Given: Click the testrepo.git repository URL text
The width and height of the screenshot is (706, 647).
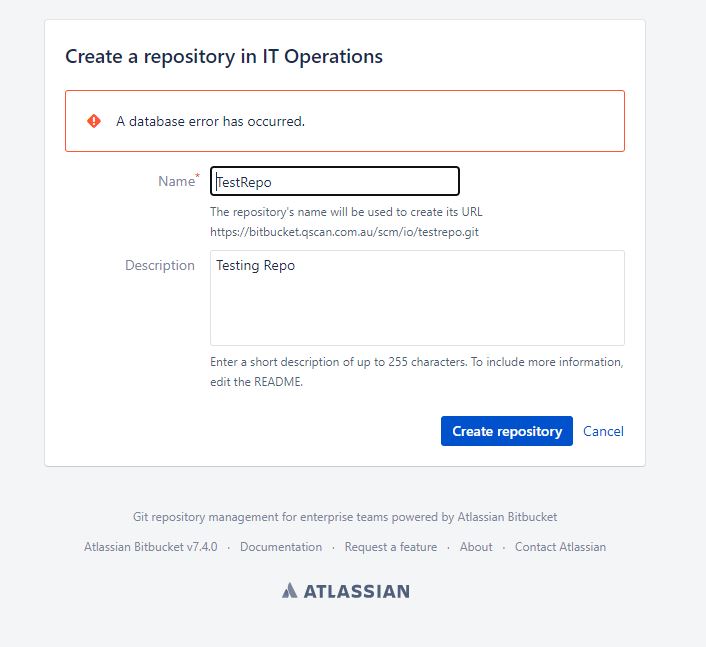Looking at the screenshot, I should point(344,232).
